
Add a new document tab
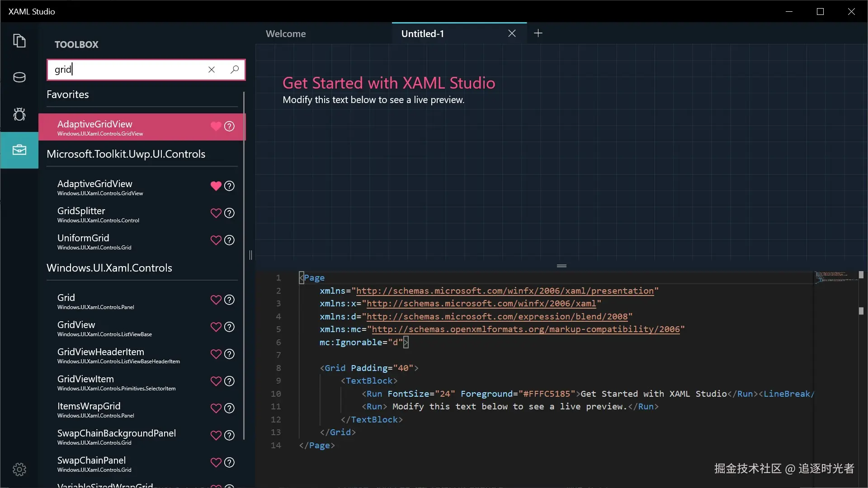pos(538,33)
